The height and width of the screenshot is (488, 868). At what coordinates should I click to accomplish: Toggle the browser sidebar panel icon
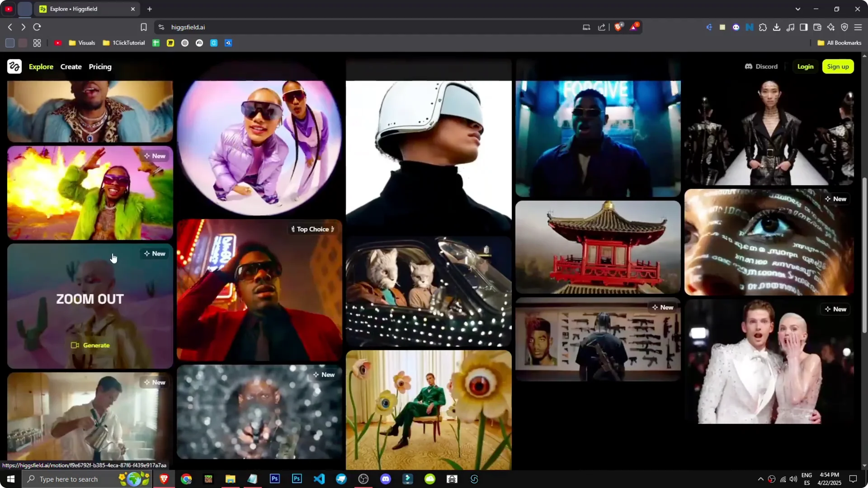804,27
